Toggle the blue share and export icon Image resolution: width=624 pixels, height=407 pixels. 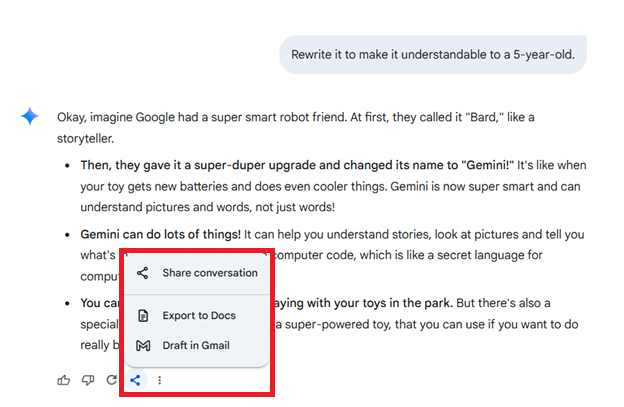pos(136,380)
